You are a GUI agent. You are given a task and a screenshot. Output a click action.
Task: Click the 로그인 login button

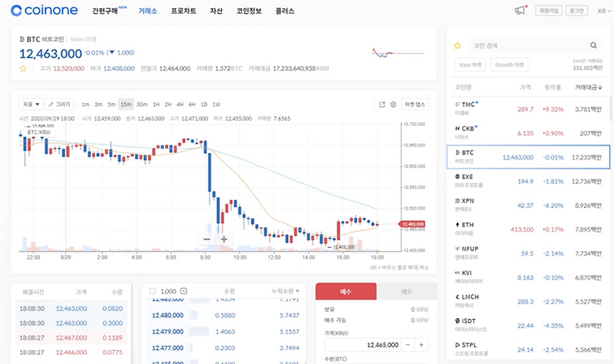click(x=577, y=11)
